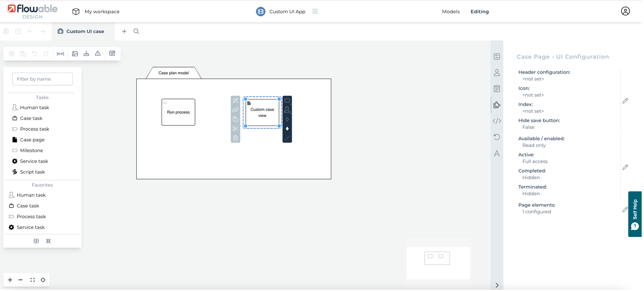Click the scissors cut icon on context pad
The width and height of the screenshot is (644, 291).
(x=235, y=129)
